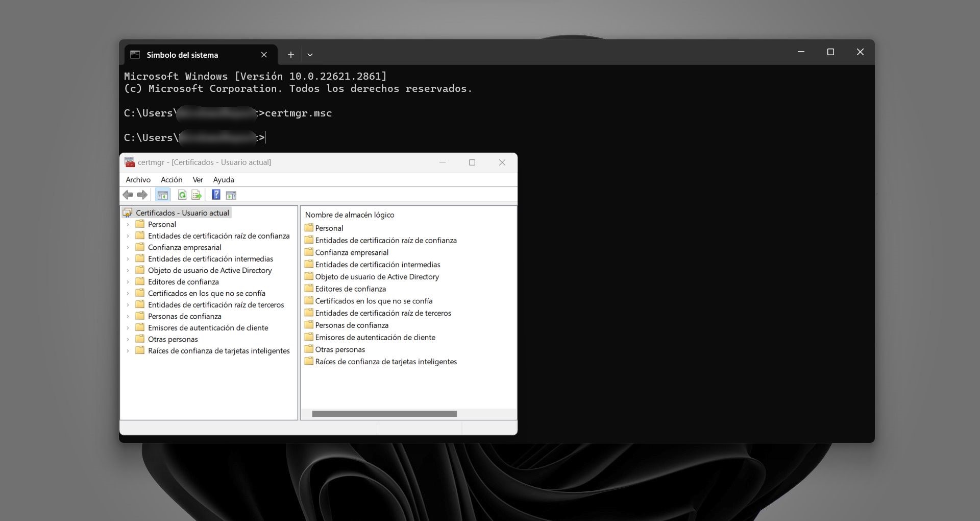Expand Entidades de certificación raíz de confianza node
The width and height of the screenshot is (980, 521).
pyautogui.click(x=128, y=235)
